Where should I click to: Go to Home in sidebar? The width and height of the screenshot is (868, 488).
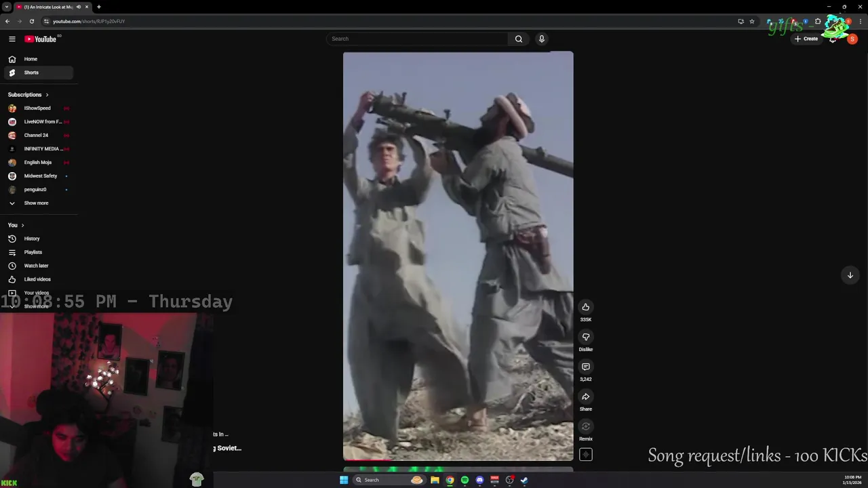point(39,59)
